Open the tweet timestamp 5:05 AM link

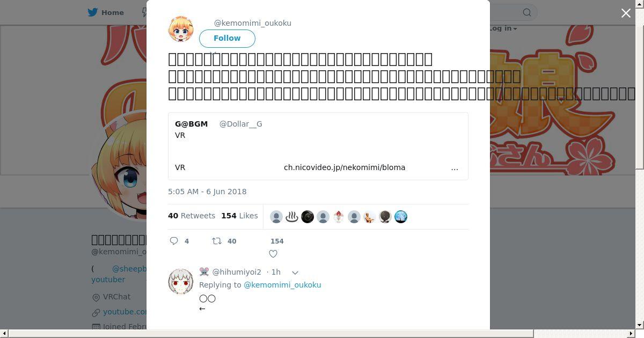[207, 192]
